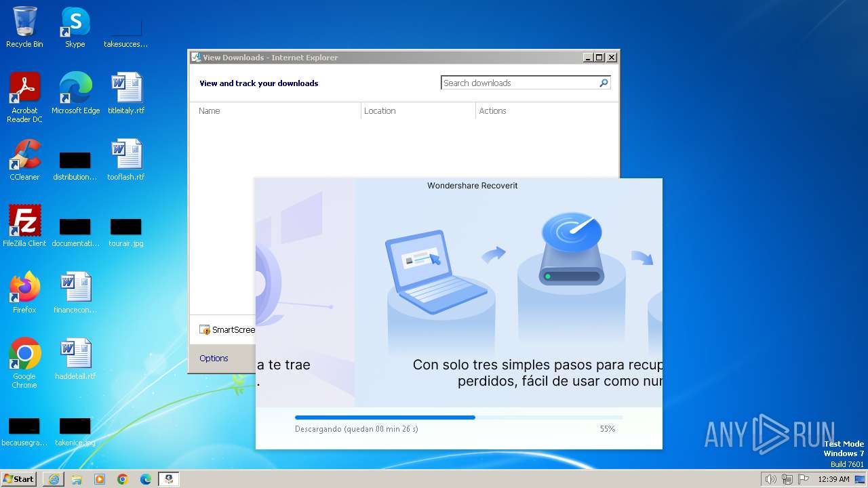Click the download progress bar
868x488 pixels.
[x=458, y=418]
